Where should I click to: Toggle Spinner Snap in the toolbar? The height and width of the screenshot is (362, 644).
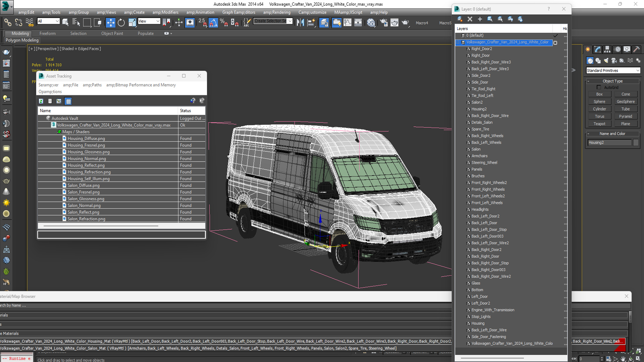point(235,22)
